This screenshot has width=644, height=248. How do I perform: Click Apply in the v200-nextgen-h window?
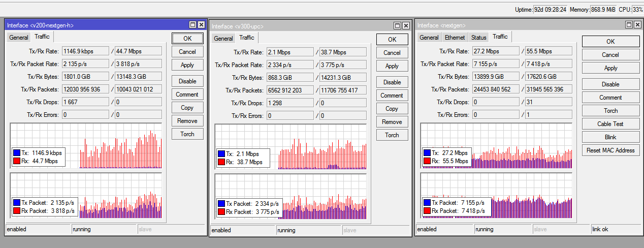(187, 65)
